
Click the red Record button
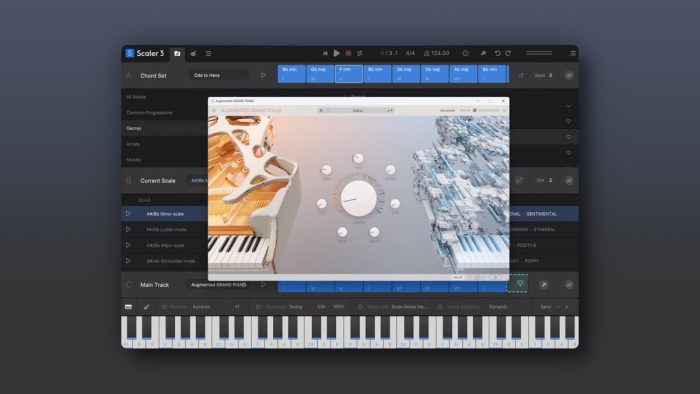348,53
